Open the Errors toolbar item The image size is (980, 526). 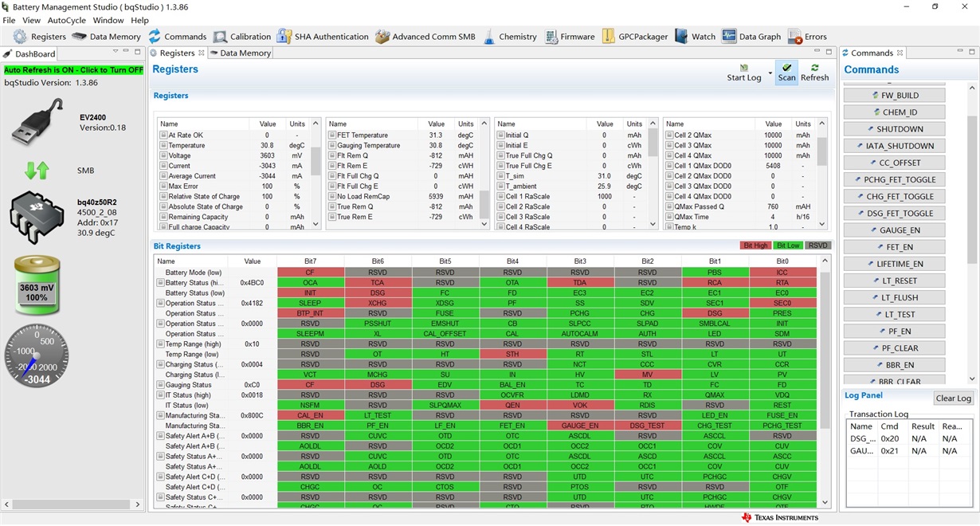(x=807, y=37)
